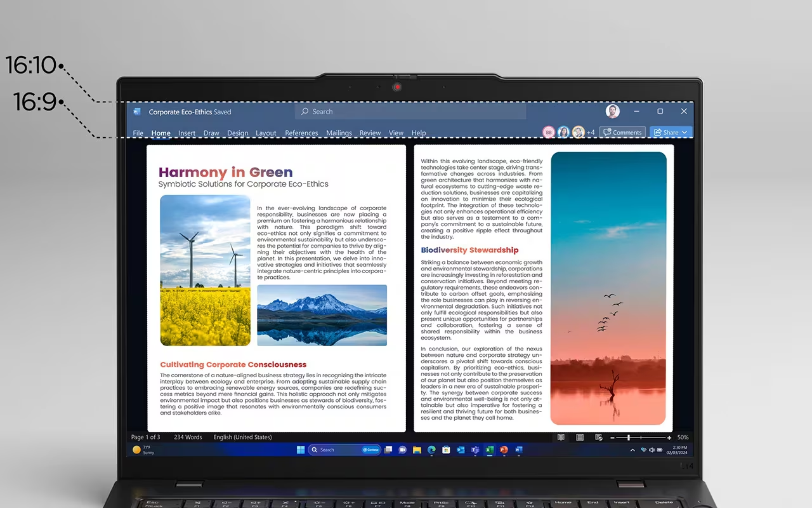Switch to Print Layout view icon
The height and width of the screenshot is (508, 812).
click(x=580, y=438)
